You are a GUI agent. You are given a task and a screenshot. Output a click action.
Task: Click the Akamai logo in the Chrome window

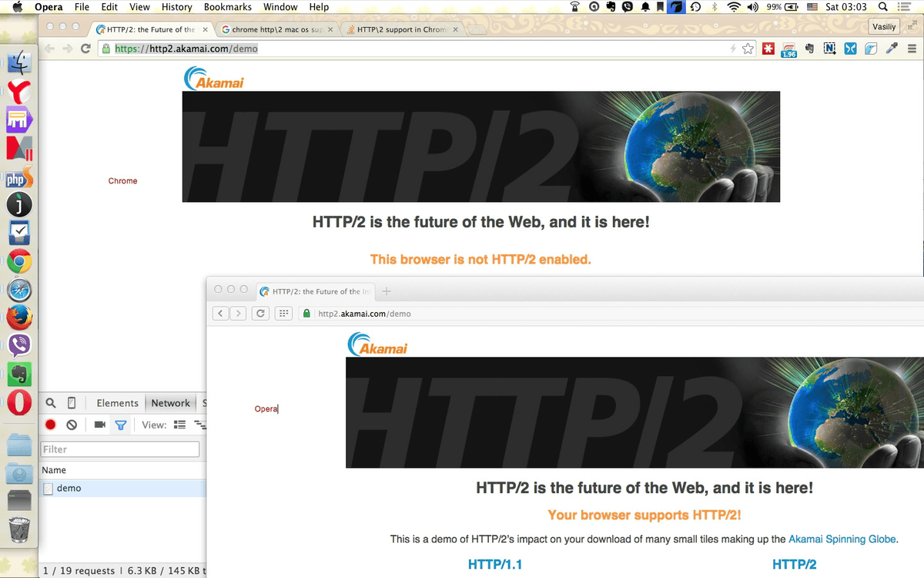click(214, 79)
